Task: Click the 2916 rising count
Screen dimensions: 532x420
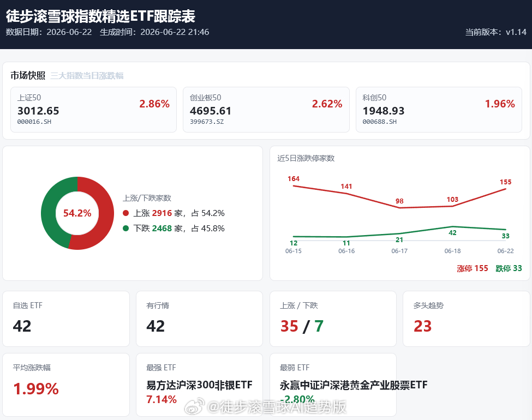Action: pos(162,213)
